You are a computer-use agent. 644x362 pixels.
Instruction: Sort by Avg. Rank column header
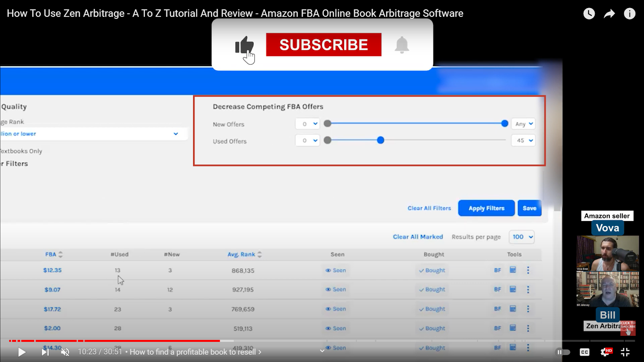click(x=245, y=254)
